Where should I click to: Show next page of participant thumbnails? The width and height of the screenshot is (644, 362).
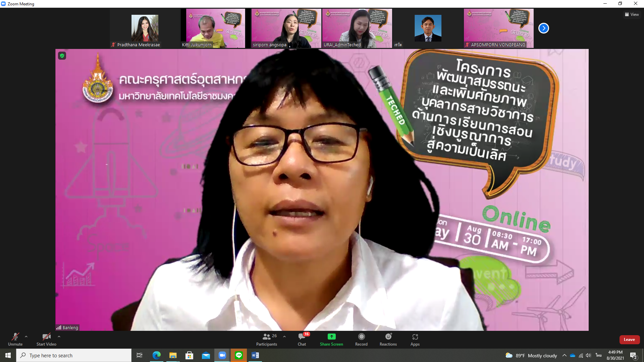tap(543, 28)
